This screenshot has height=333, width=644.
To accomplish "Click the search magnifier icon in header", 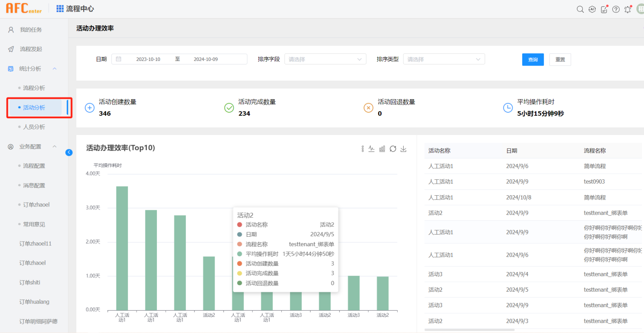I will point(580,9).
